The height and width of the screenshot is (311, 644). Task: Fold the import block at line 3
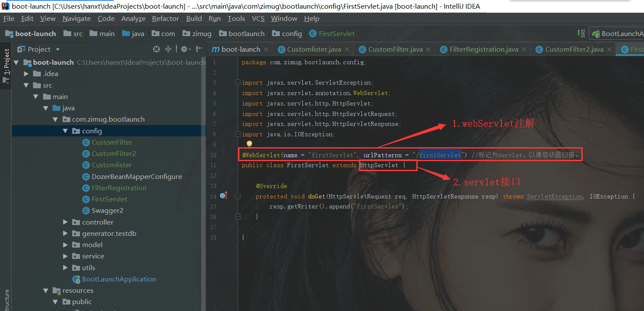[x=238, y=83]
